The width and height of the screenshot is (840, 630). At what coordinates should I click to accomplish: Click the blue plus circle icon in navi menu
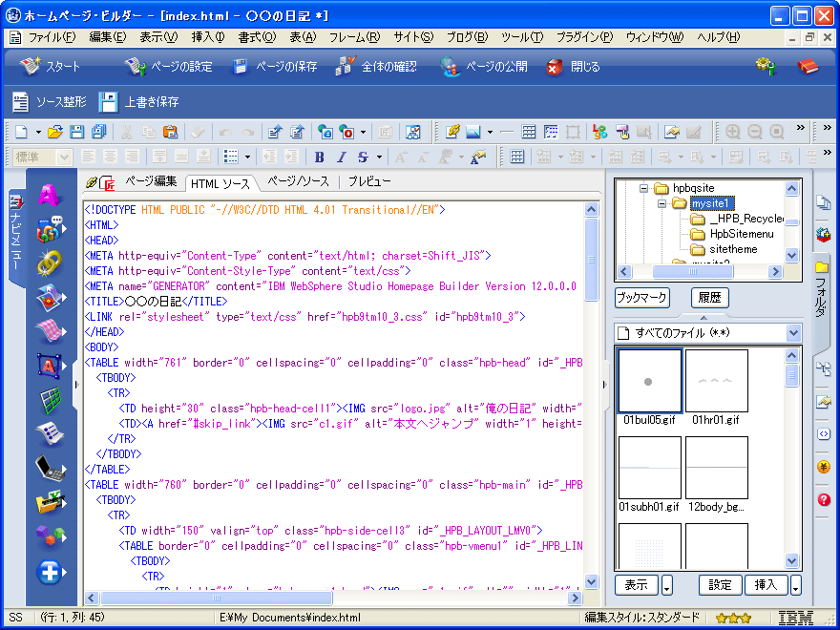point(49,572)
